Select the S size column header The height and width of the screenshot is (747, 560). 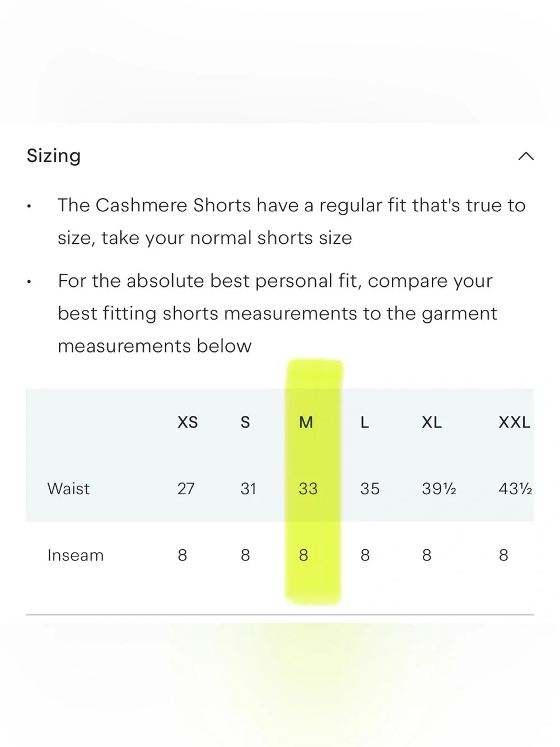(x=245, y=422)
